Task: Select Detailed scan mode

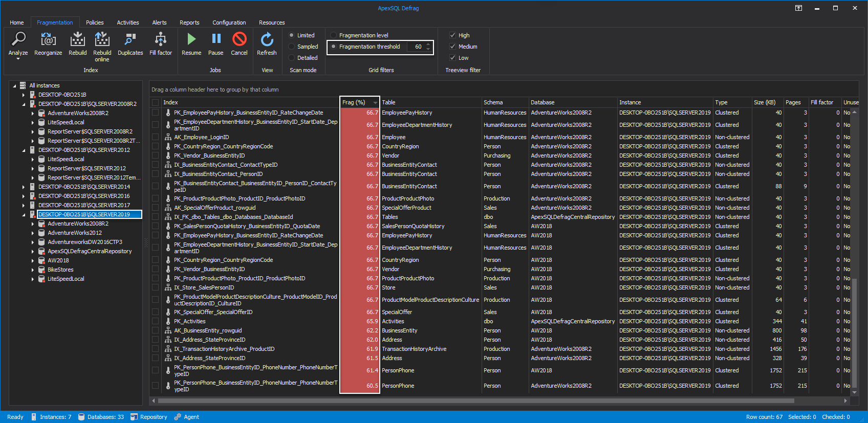Action: (292, 58)
